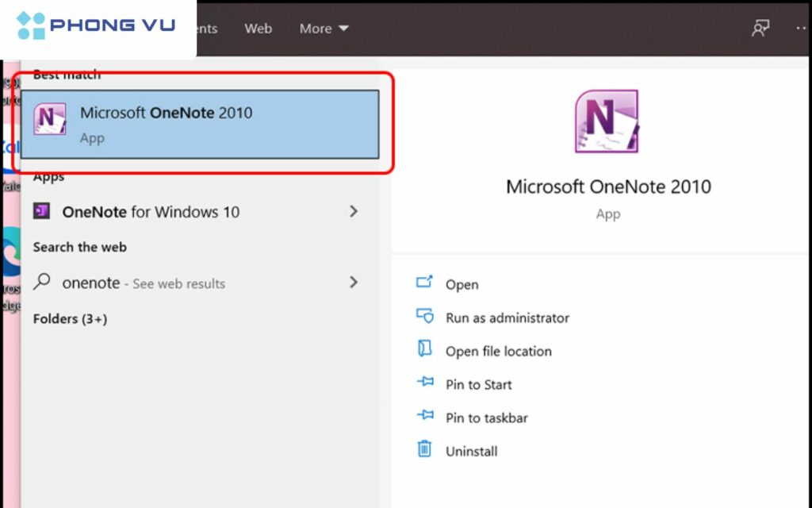Switch to the Web search tab
Screen dimensions: 812x508
pyautogui.click(x=258, y=28)
